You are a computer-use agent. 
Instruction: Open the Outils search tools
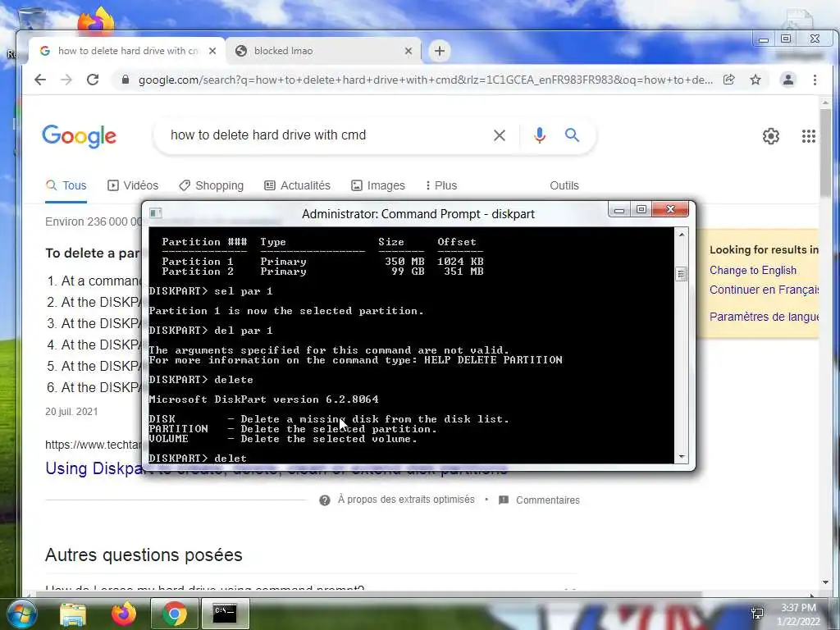(564, 185)
